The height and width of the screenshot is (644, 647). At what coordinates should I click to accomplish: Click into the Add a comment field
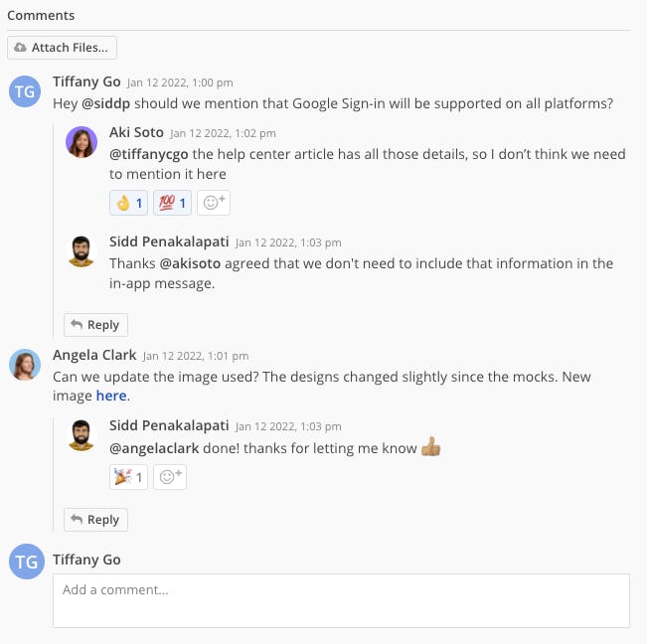[x=341, y=600]
